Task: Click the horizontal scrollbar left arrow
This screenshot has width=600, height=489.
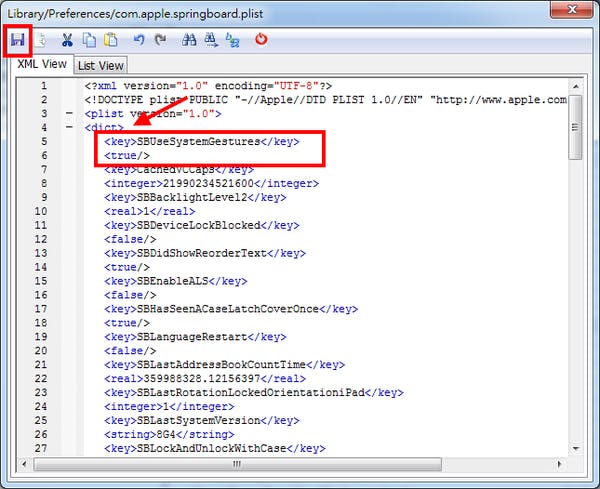Action: pos(24,464)
